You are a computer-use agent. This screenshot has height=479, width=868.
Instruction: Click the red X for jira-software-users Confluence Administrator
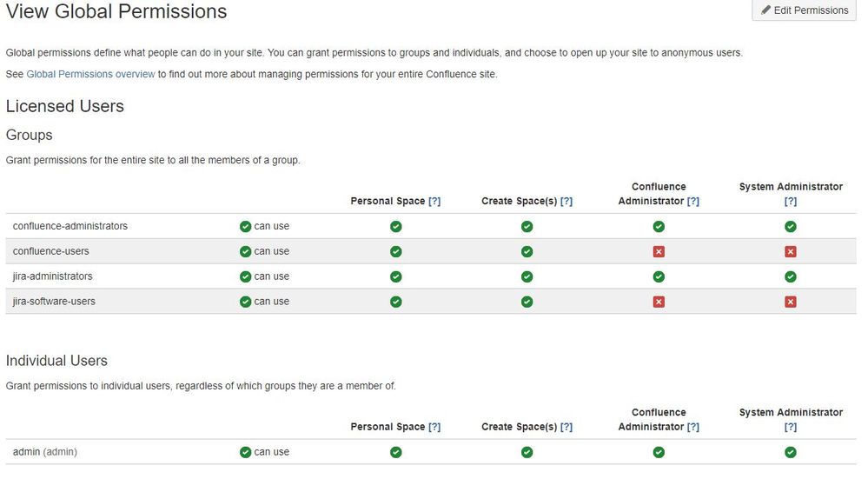[x=659, y=302]
